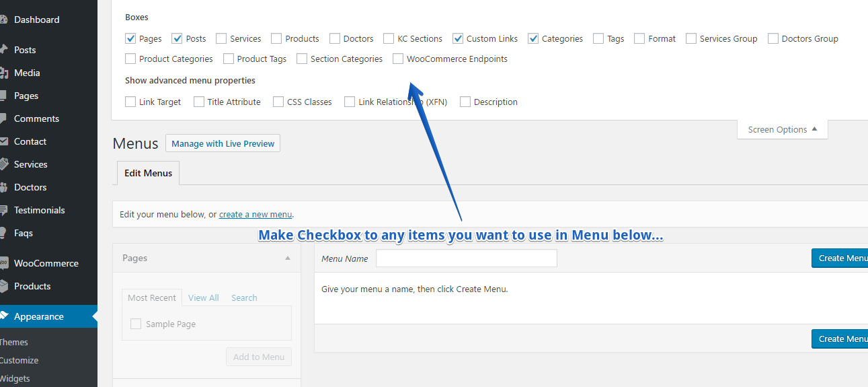This screenshot has height=387, width=868.
Task: Click the Products box icon
Action: [x=3, y=286]
